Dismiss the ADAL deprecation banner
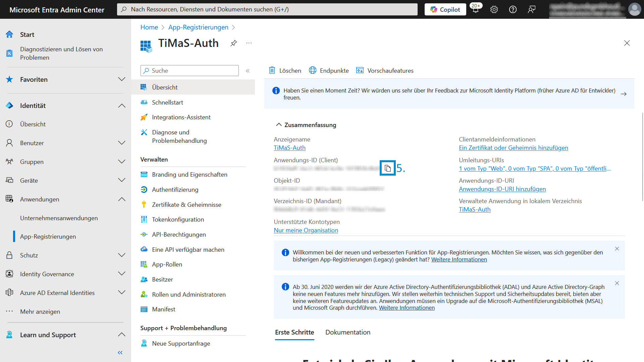 pos(617,283)
